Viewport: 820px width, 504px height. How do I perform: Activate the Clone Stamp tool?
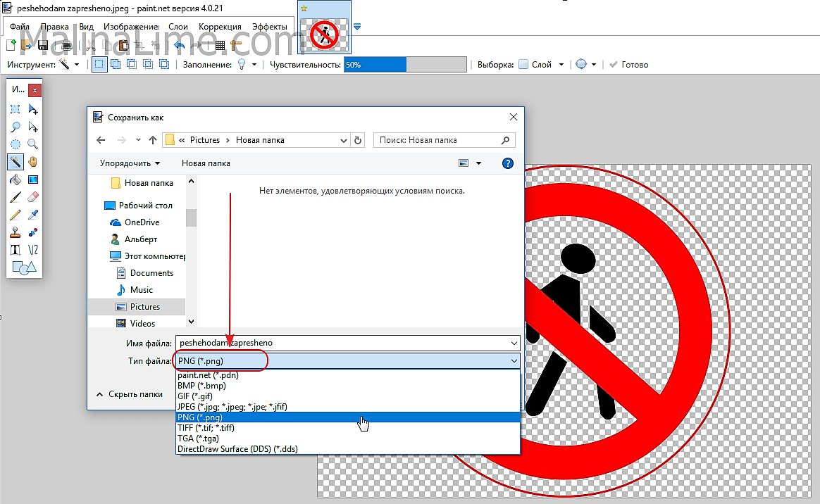[15, 232]
